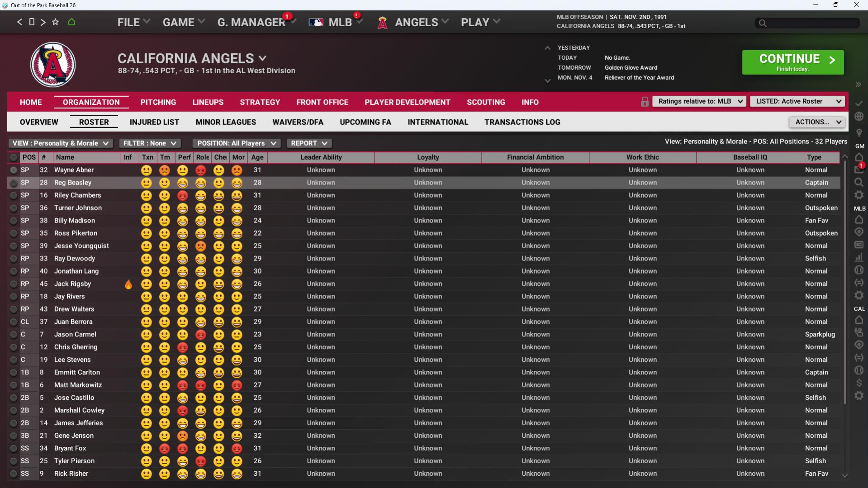Screen dimensions: 868x488
Task: Go back with the left arrow icon
Action: pyautogui.click(x=19, y=22)
